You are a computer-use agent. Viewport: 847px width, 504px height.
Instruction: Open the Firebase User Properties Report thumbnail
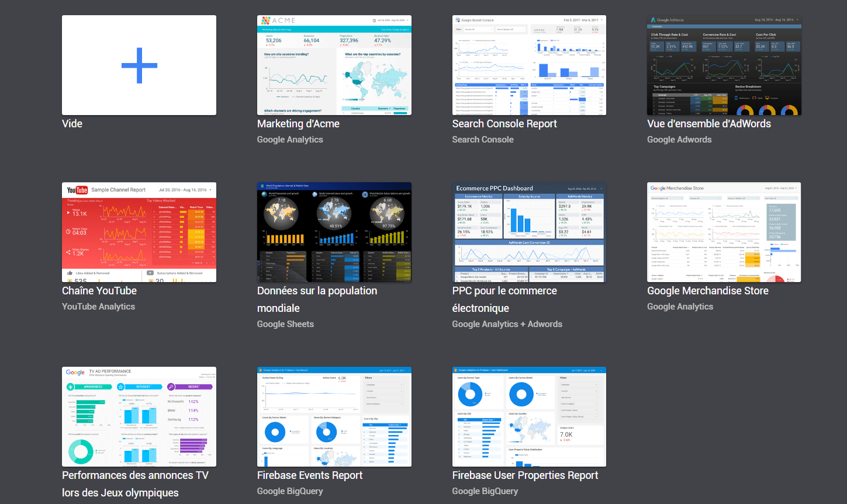click(x=529, y=416)
